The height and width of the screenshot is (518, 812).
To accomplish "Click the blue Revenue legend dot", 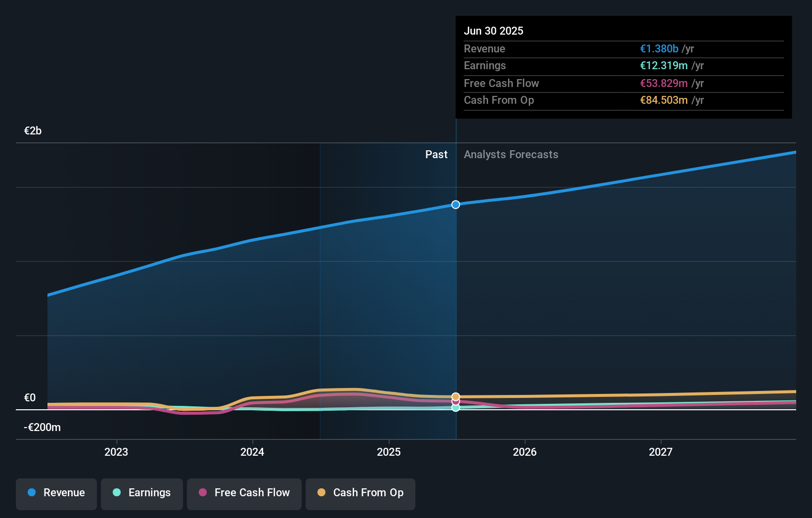I will (x=31, y=492).
